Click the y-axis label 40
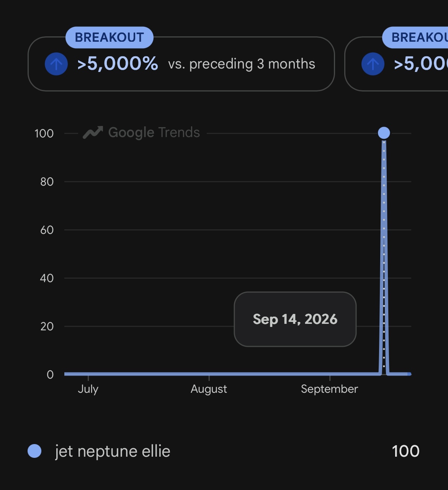Screen dimensions: 448x490 tap(47, 278)
